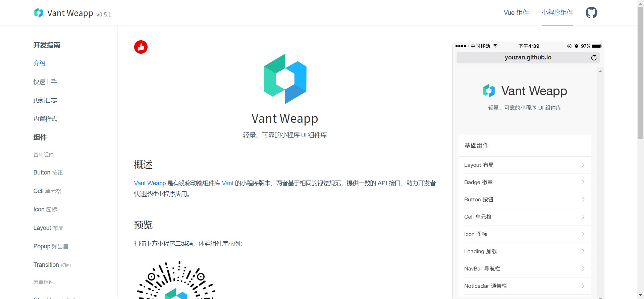Expand NavBar 导航栏 row chevron in simulator
Image resolution: width=644 pixels, height=299 pixels.
583,269
